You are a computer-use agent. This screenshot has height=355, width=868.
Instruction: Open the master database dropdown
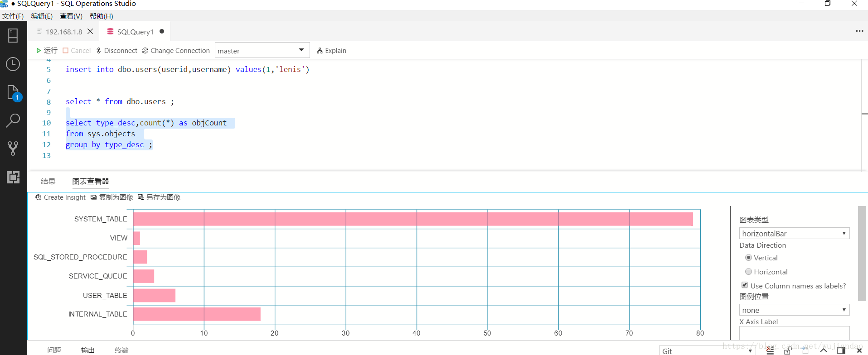coord(262,51)
